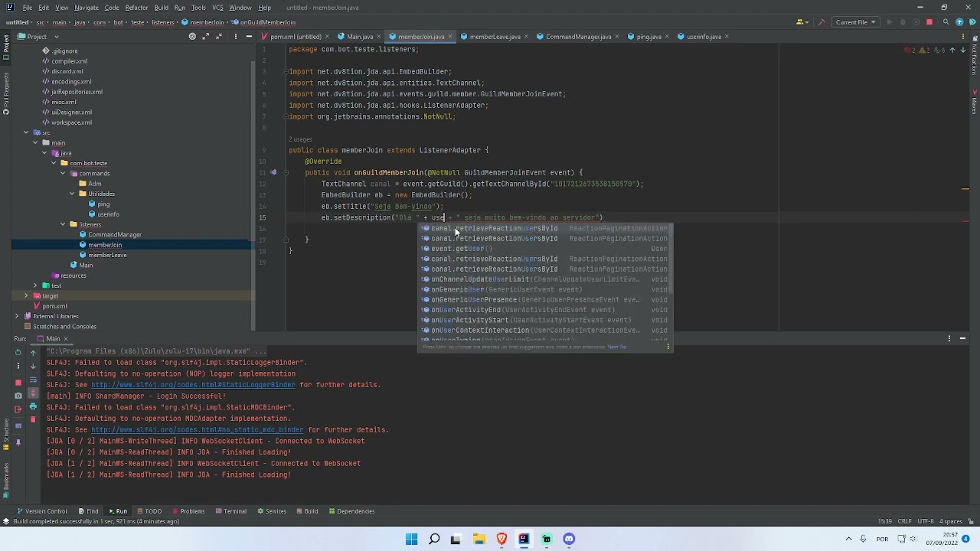Toggle the console layout icon in Run panel

click(x=18, y=425)
